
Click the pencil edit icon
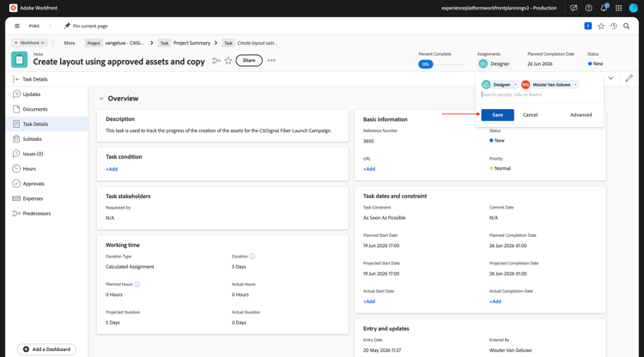point(629,78)
